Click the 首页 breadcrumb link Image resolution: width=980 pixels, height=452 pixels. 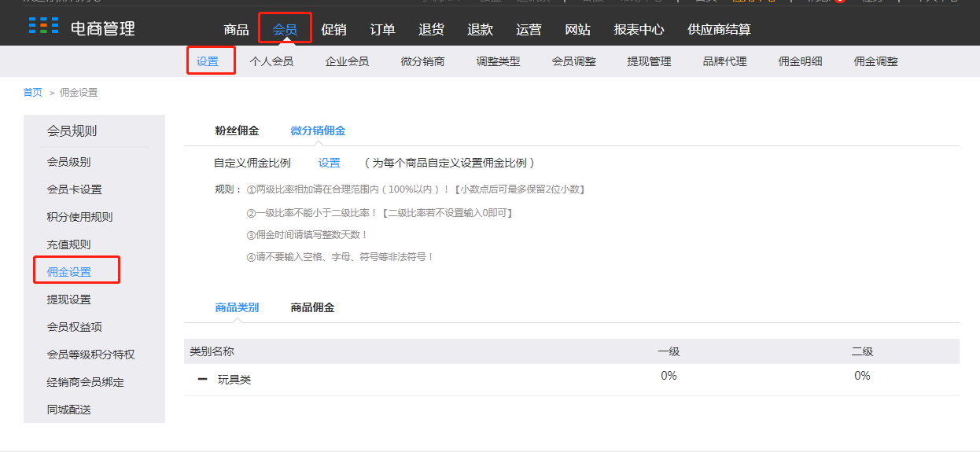coord(33,92)
